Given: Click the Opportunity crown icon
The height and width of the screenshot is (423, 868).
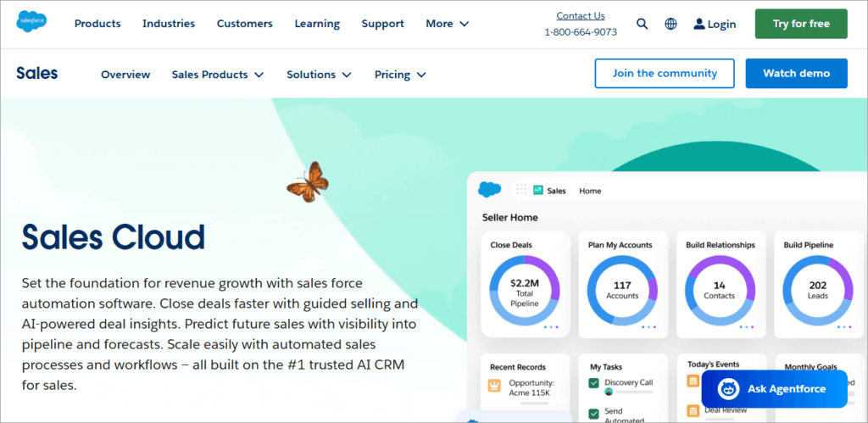Looking at the screenshot, I should [x=494, y=386].
